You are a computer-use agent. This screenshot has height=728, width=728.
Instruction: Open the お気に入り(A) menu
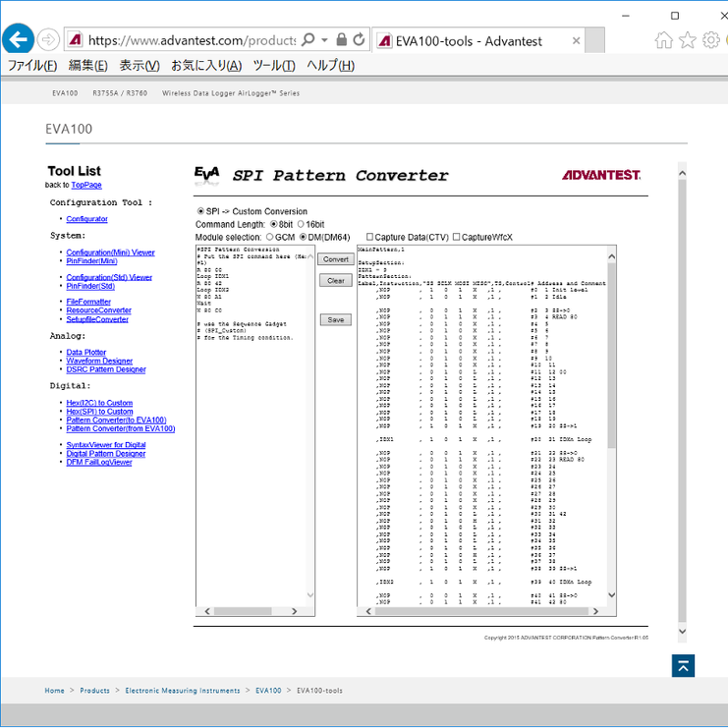pyautogui.click(x=206, y=65)
